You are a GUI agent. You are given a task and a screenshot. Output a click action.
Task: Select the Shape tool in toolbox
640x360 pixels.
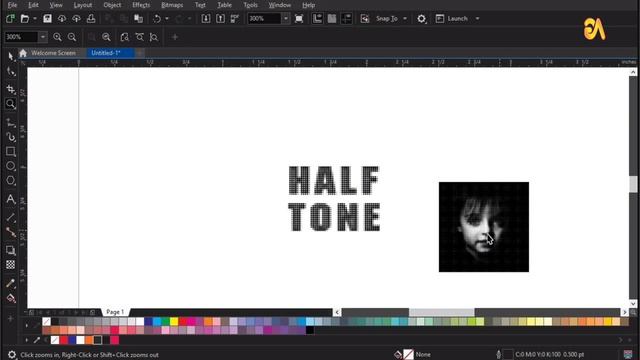coord(11,72)
